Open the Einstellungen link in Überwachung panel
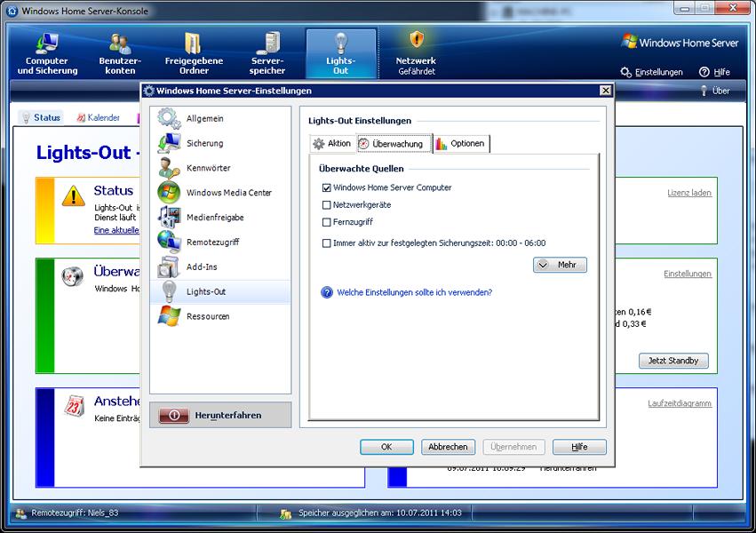The height and width of the screenshot is (533, 756). [687, 274]
